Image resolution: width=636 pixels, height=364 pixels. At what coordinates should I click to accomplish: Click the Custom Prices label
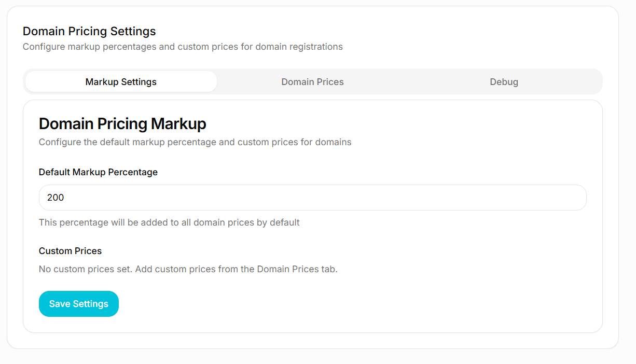(x=70, y=251)
